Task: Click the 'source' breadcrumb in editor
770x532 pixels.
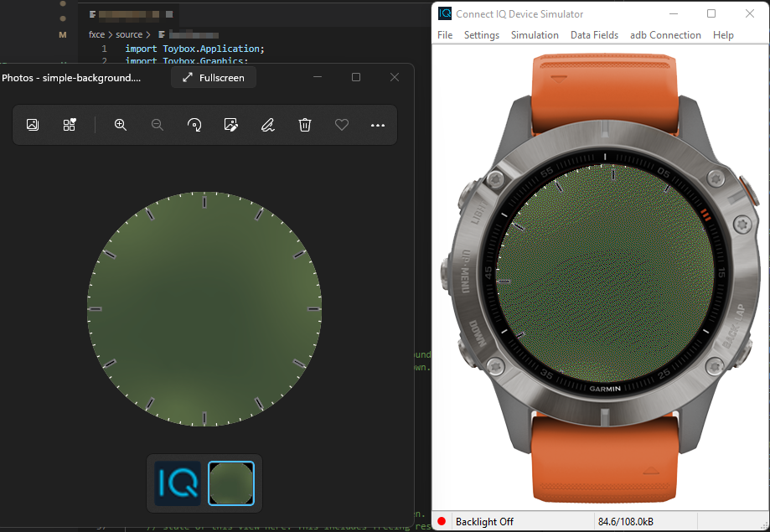Action: 129,34
